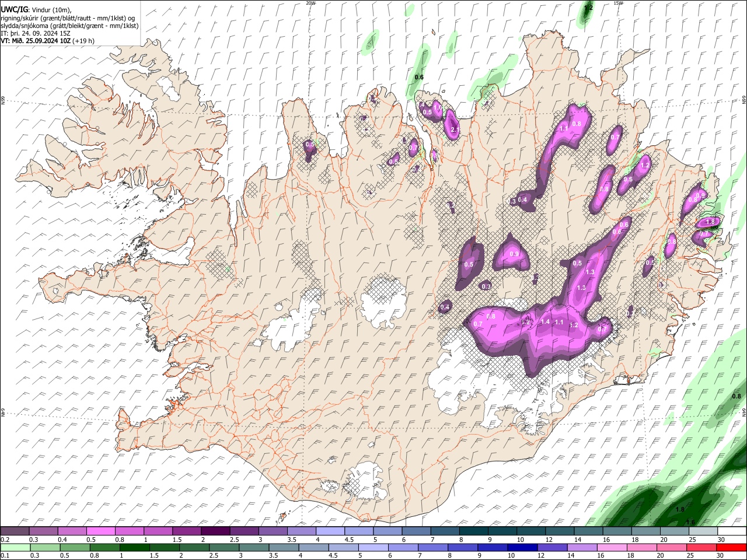Click the '15W' longitude label
Image resolution: width=747 pixels, height=560 pixels.
(x=618, y=3)
